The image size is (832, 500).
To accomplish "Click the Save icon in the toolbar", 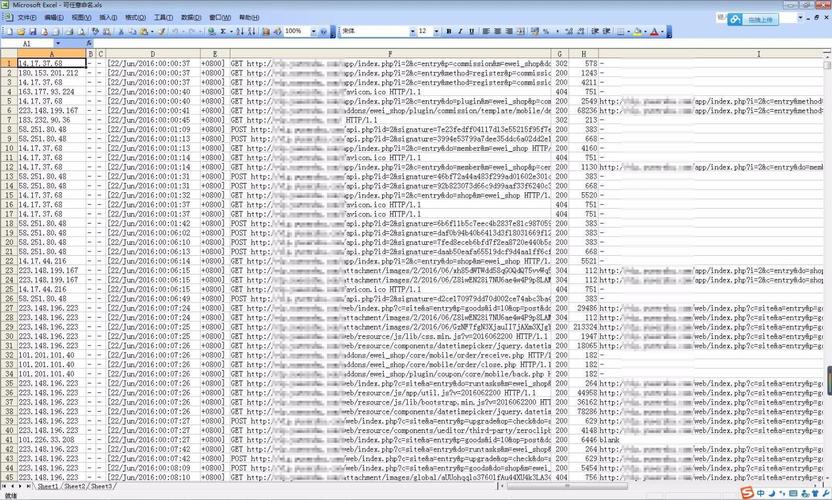I will pos(31,31).
